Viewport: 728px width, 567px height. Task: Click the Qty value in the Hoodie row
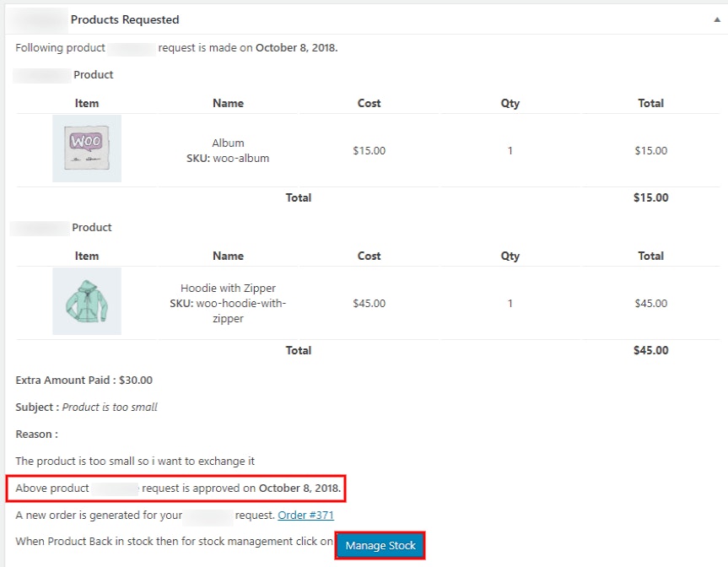pyautogui.click(x=510, y=303)
